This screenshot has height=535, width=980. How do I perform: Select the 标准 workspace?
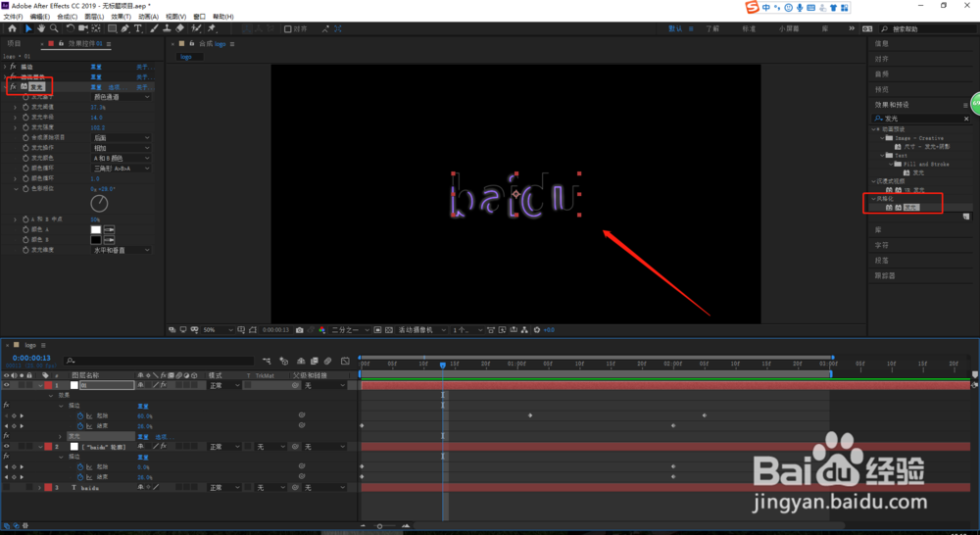click(748, 29)
